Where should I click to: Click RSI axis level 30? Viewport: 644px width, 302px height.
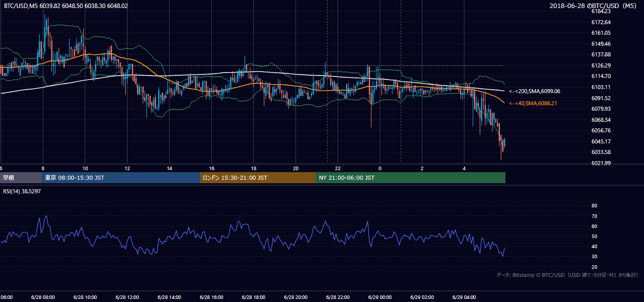594,256
